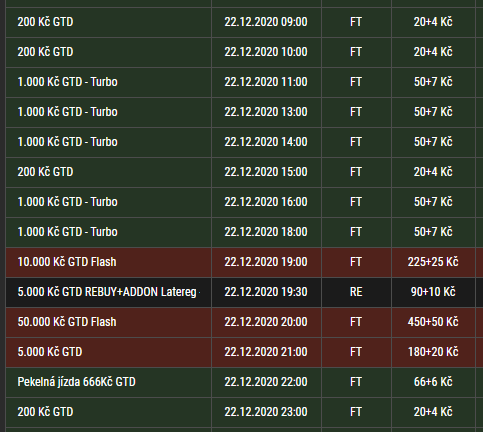This screenshot has width=483, height=432.
Task: Click the RE type cell at 19:30
Action: pyautogui.click(x=356, y=292)
